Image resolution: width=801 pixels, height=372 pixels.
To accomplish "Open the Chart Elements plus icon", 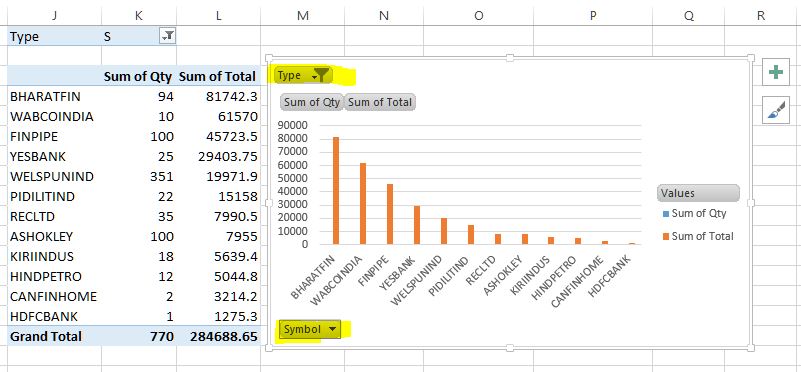I will pos(775,72).
